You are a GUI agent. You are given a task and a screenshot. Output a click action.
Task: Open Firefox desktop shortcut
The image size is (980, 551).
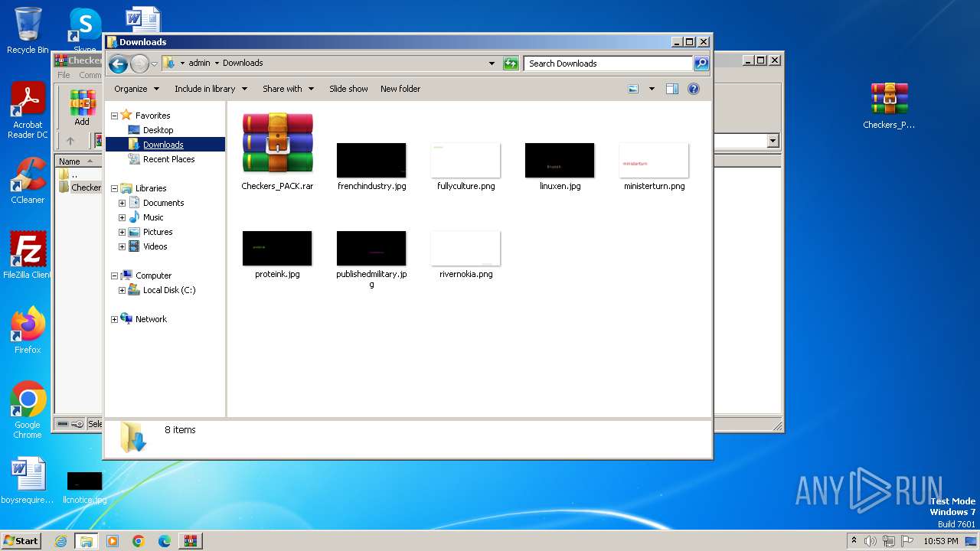[28, 331]
